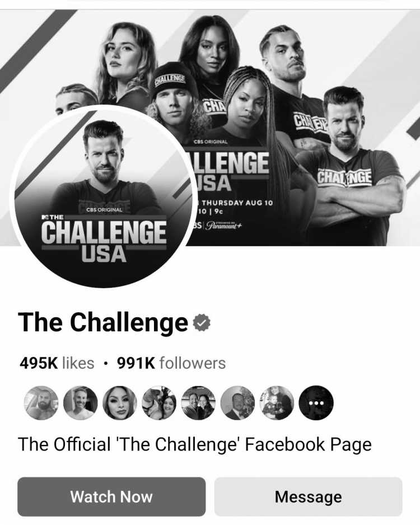Click the Paramount+ logo on the cover photo
Viewport: 420px width, 525px height.
point(223,226)
